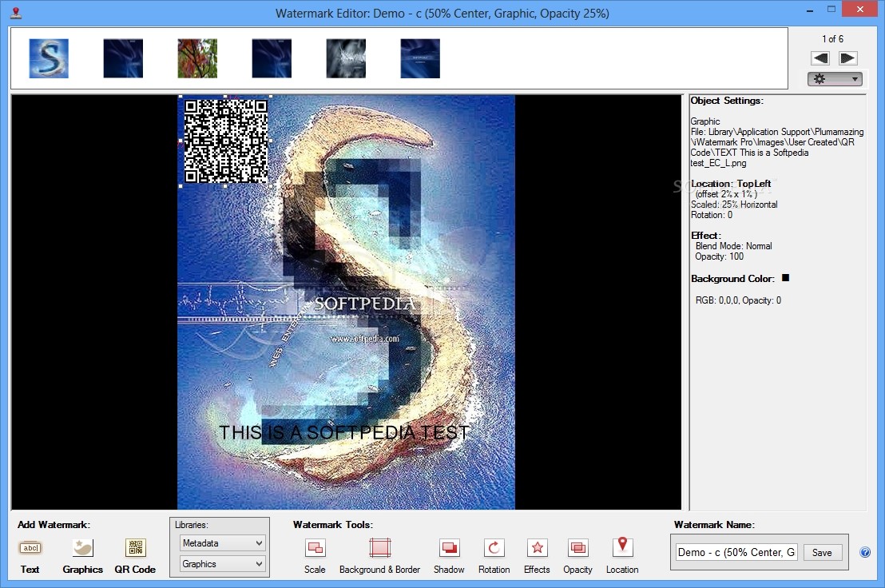Image resolution: width=885 pixels, height=588 pixels.
Task: Click the '(offset 2% x 1%)' text
Action: [x=726, y=194]
